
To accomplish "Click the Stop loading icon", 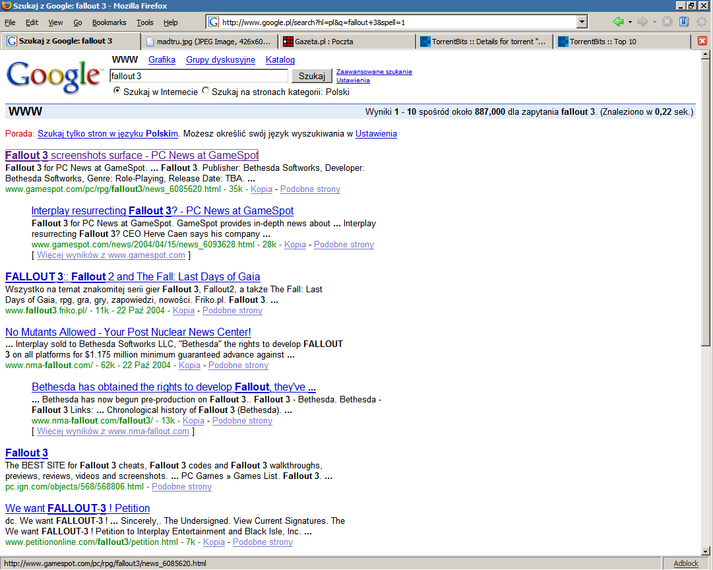I will (x=667, y=21).
